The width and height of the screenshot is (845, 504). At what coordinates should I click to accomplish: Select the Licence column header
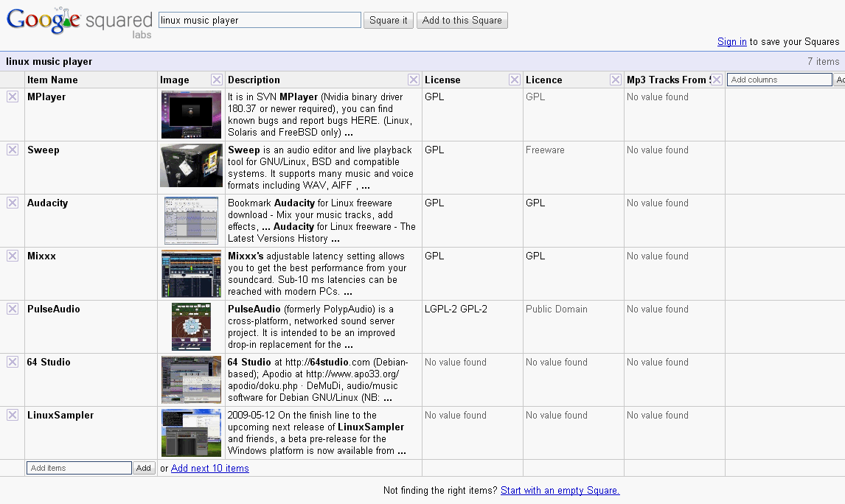(543, 80)
